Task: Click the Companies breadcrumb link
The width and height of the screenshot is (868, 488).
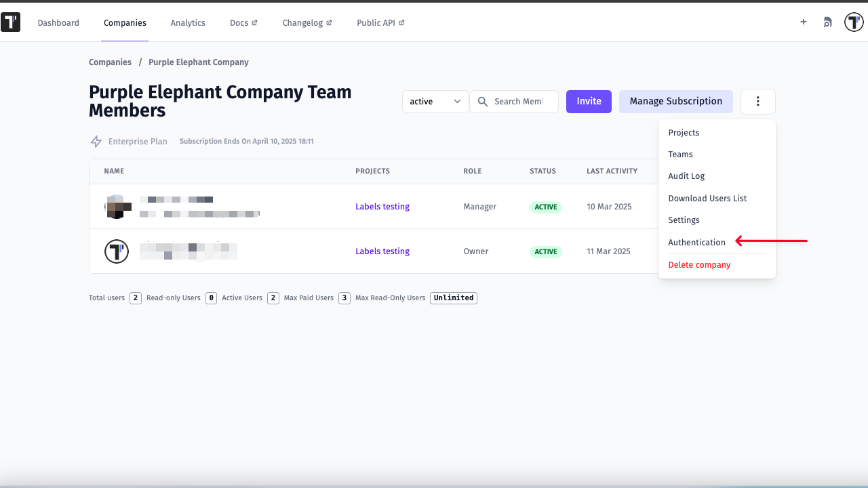Action: point(110,62)
